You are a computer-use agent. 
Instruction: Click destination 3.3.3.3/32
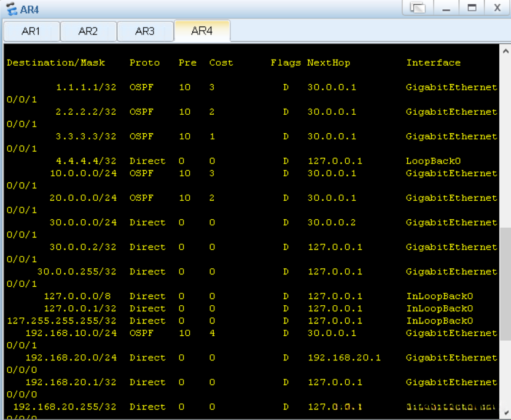coord(86,136)
